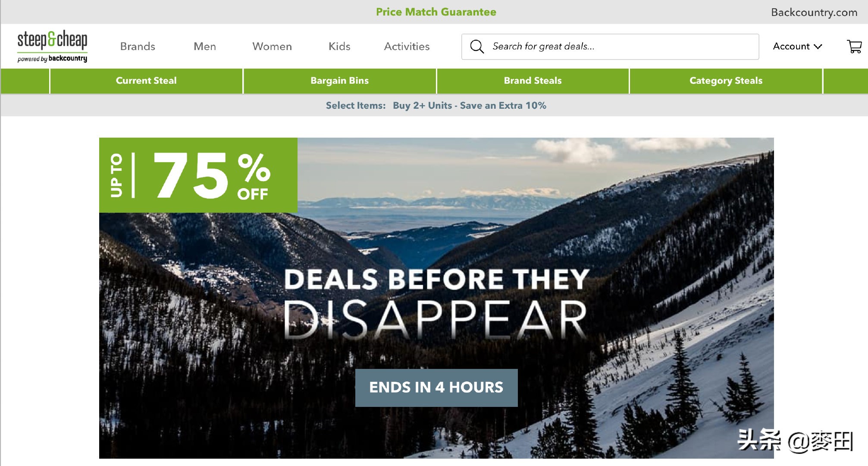868x466 pixels.
Task: Click the Up to 75% Off badge
Action: pyautogui.click(x=198, y=175)
